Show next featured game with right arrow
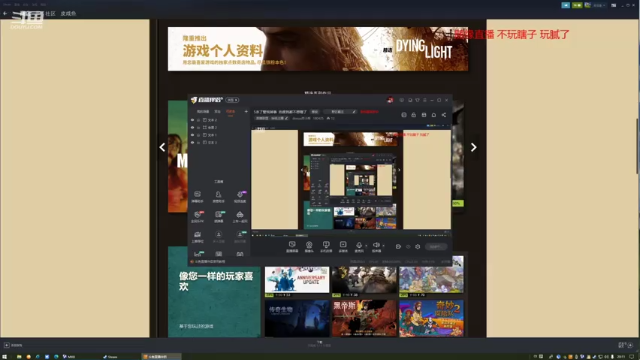Screen dimensions: 640x360 click(x=473, y=147)
